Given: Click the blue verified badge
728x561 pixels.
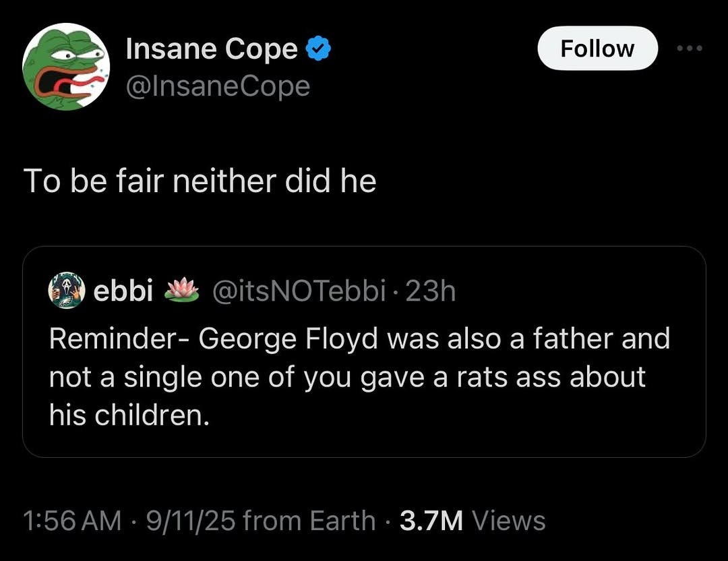Looking at the screenshot, I should pyautogui.click(x=317, y=49).
